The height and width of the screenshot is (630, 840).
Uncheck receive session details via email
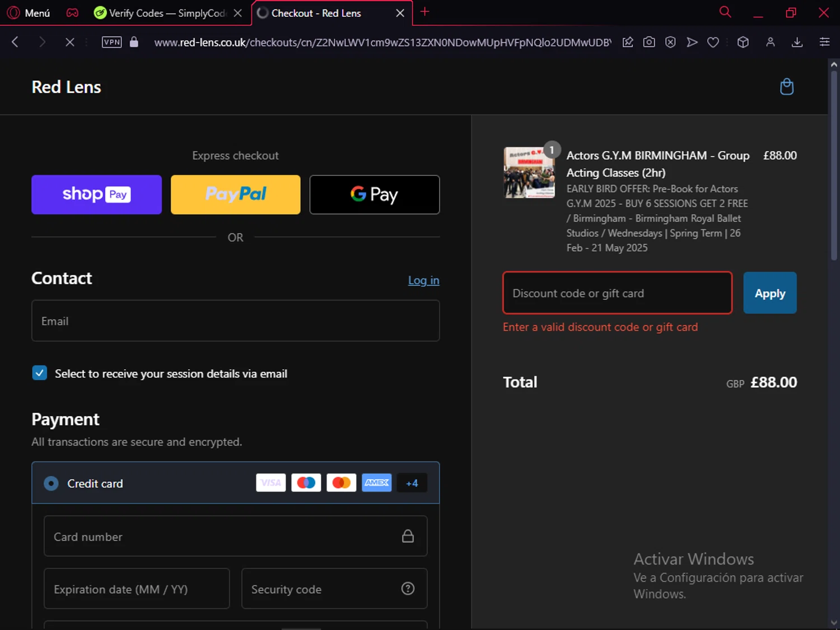(40, 373)
